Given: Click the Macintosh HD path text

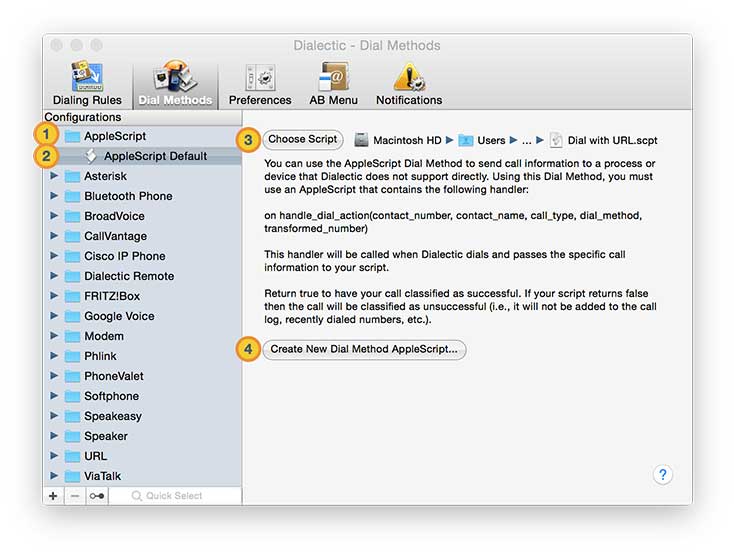Looking at the screenshot, I should pos(407,140).
